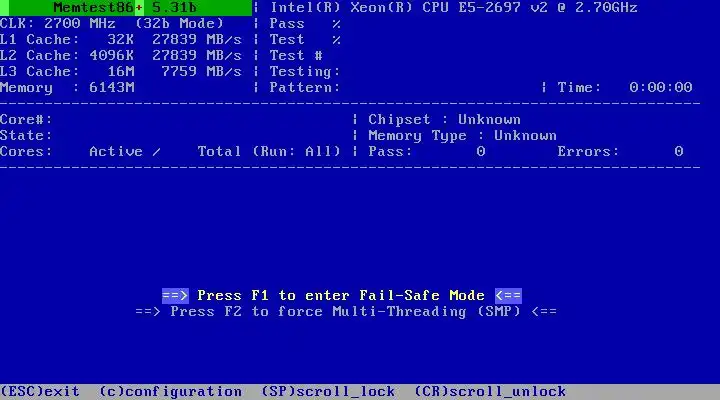
Task: Click the Test # field label
Action: [296, 56]
